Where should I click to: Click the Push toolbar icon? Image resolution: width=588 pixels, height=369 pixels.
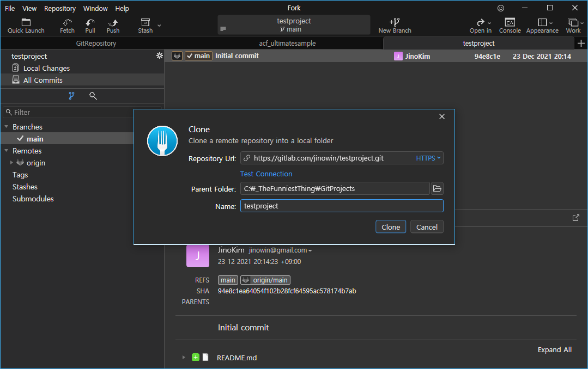coord(113,26)
